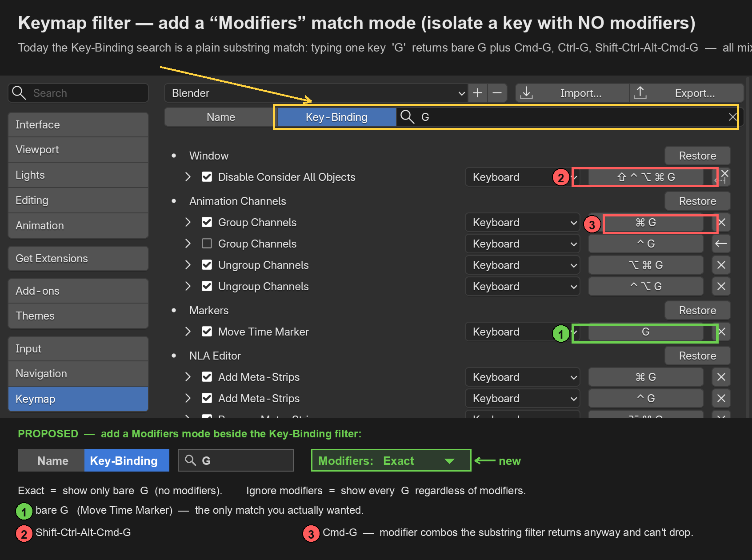The width and height of the screenshot is (752, 560).
Task: Open the Interface preferences section
Action: pyautogui.click(x=78, y=124)
